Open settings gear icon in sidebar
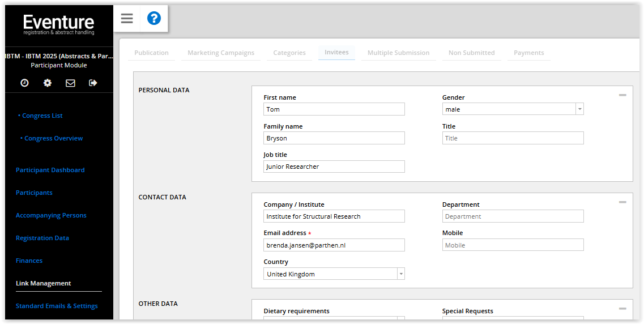Screen dimensions: 644x324 [x=48, y=83]
